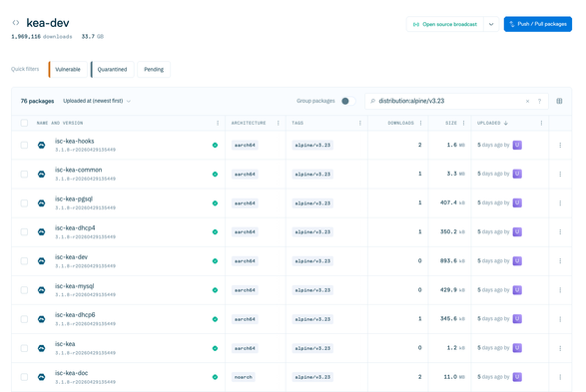This screenshot has height=392, width=586.
Task: Open Tags column options menu
Action: click(x=360, y=123)
